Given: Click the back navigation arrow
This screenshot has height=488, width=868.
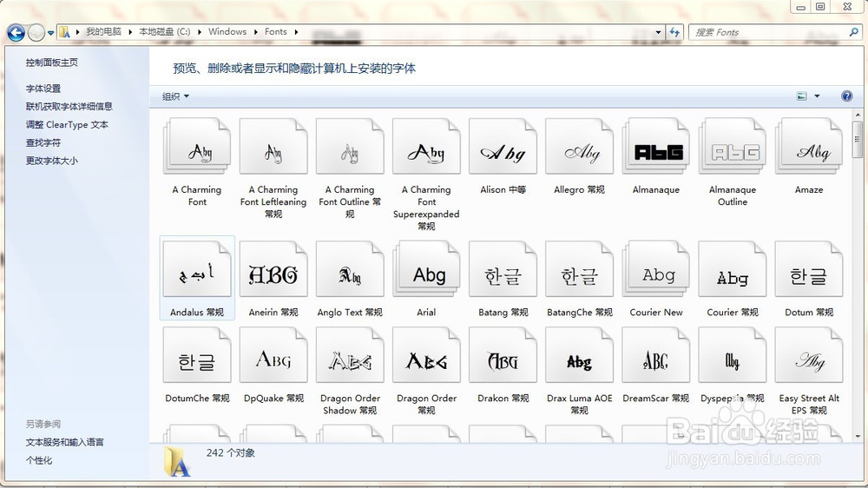Looking at the screenshot, I should click(16, 33).
